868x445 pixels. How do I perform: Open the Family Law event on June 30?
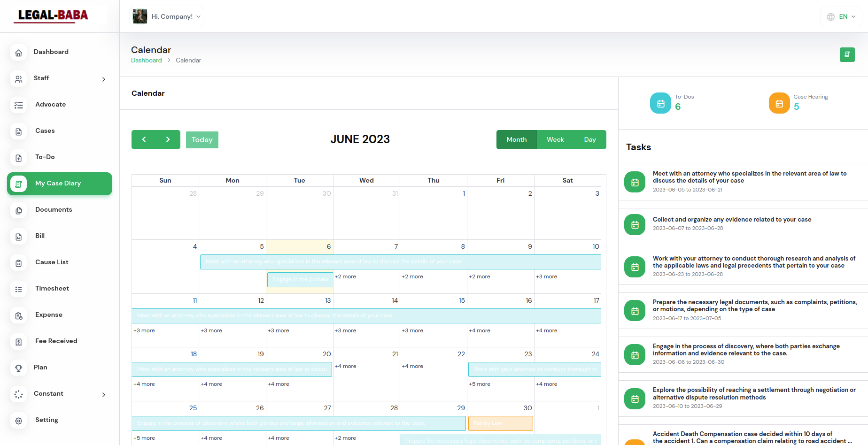pos(500,423)
